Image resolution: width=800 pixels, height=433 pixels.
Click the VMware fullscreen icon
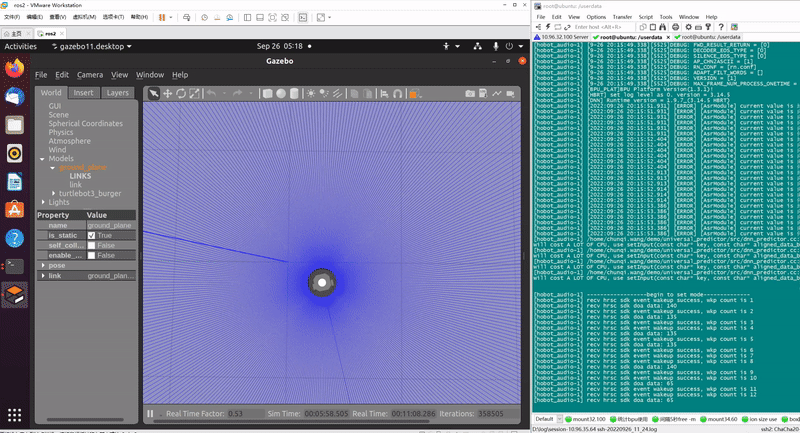pyautogui.click(x=272, y=17)
